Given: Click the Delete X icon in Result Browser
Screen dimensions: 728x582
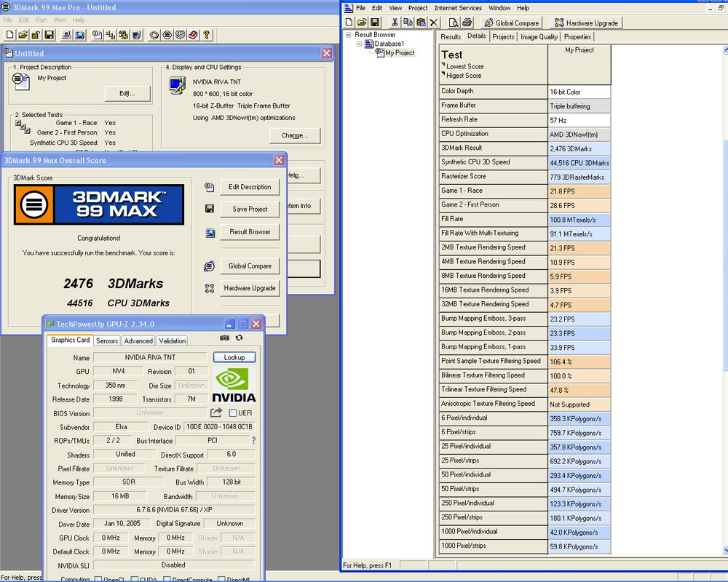Looking at the screenshot, I should click(434, 23).
